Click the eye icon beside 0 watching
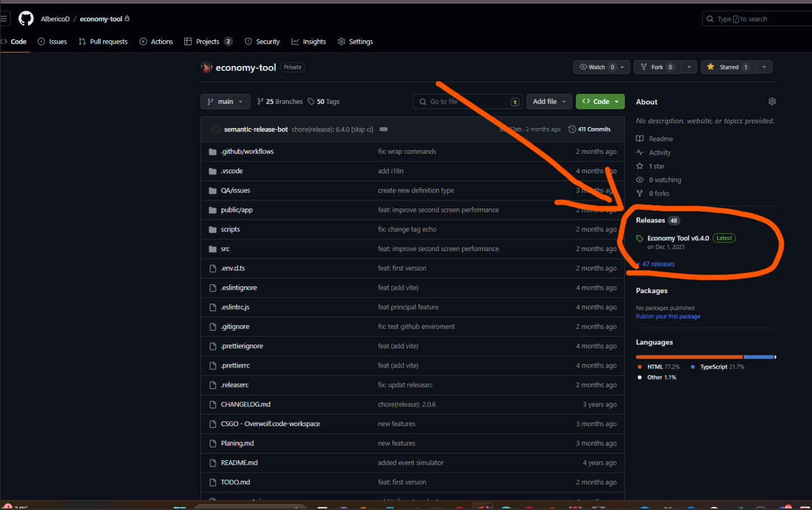This screenshot has width=812, height=510. [x=640, y=180]
